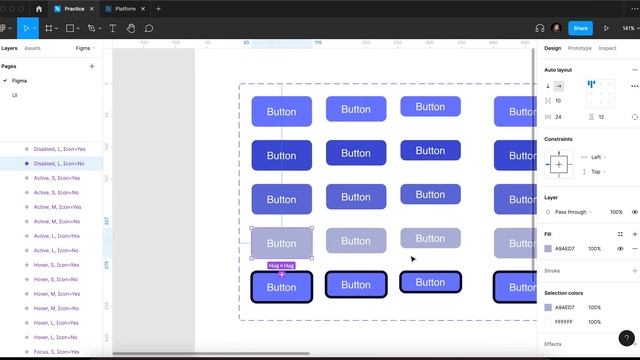Open FFFFFF swatch under Selection colors
The height and width of the screenshot is (360, 640).
tap(548, 322)
